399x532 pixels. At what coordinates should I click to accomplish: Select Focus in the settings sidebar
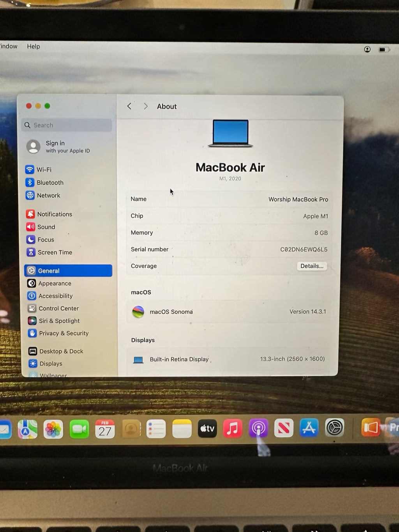(31, 240)
